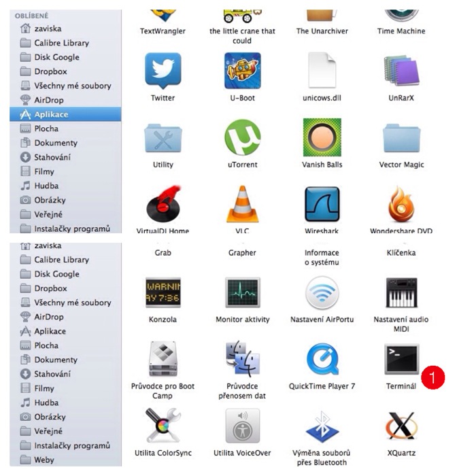The width and height of the screenshot is (476, 476).
Task: Open the uTorrent application
Action: click(x=243, y=137)
